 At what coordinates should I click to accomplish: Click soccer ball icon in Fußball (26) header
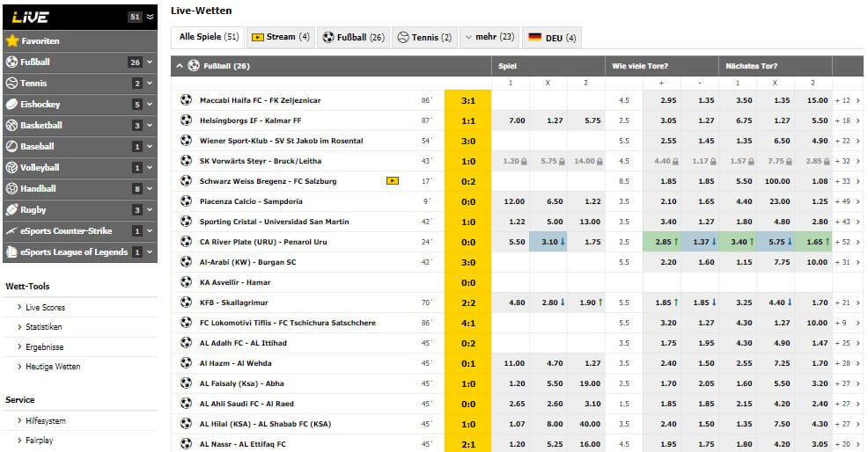pos(193,66)
